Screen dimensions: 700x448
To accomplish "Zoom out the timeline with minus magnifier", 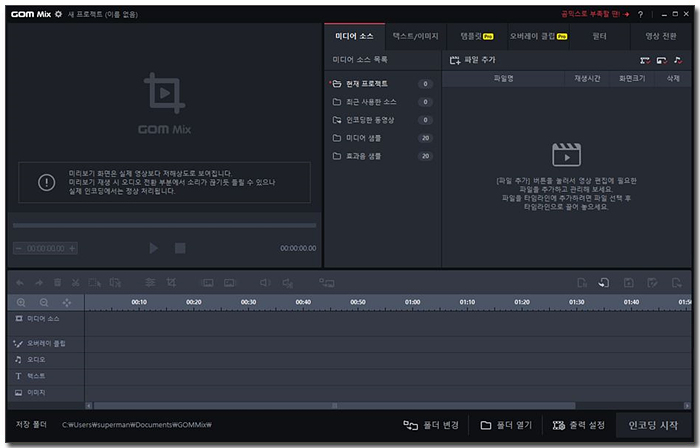I will pyautogui.click(x=44, y=303).
